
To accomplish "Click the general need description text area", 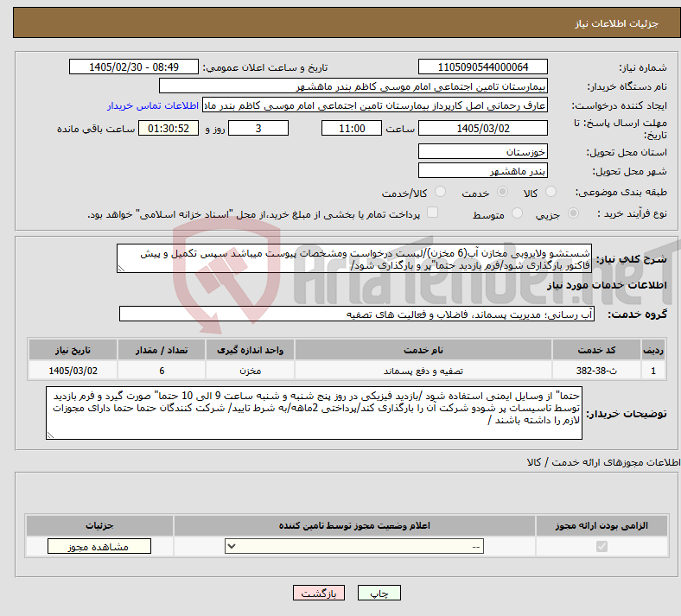I will pos(354,258).
